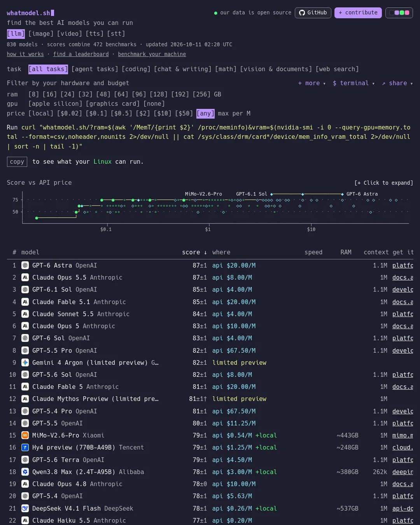420x525 pixels.
Task: Open the GitHub repository button
Action: click(x=313, y=13)
